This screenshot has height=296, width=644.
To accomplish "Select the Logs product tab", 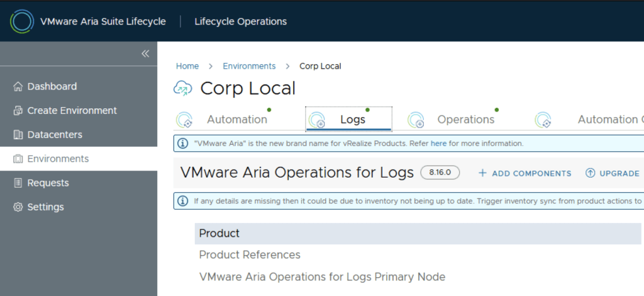I will click(x=352, y=120).
